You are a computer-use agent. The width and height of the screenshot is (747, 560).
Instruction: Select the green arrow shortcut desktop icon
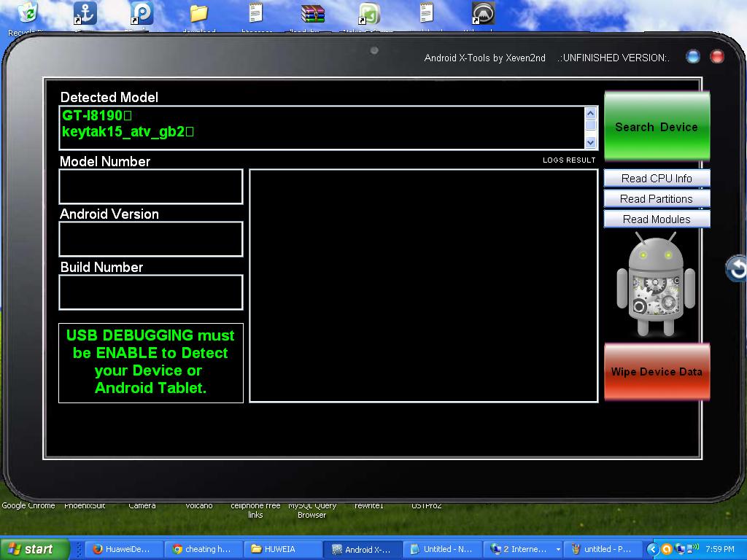coord(369,13)
